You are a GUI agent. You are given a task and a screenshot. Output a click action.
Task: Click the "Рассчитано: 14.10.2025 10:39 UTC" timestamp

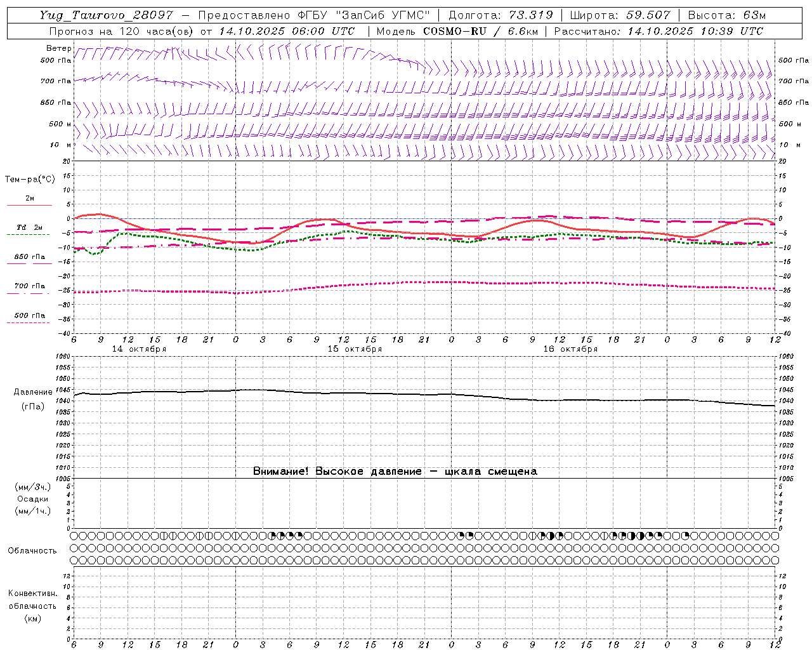point(658,31)
